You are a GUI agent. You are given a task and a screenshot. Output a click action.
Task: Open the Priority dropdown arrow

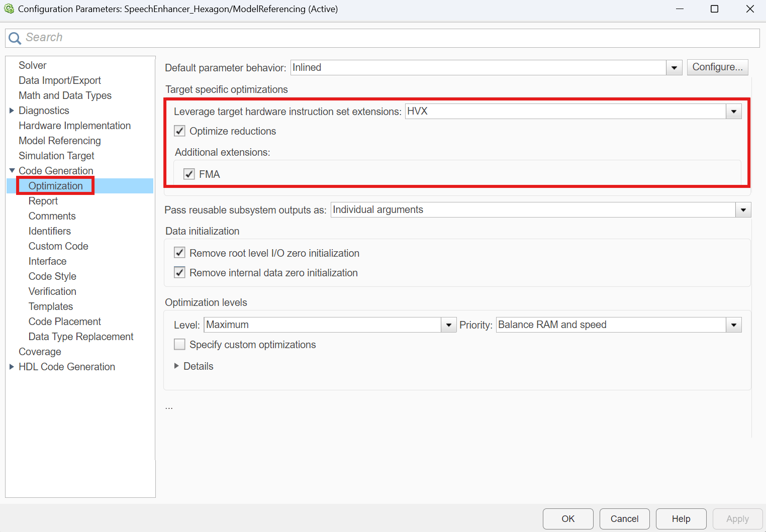(x=733, y=325)
